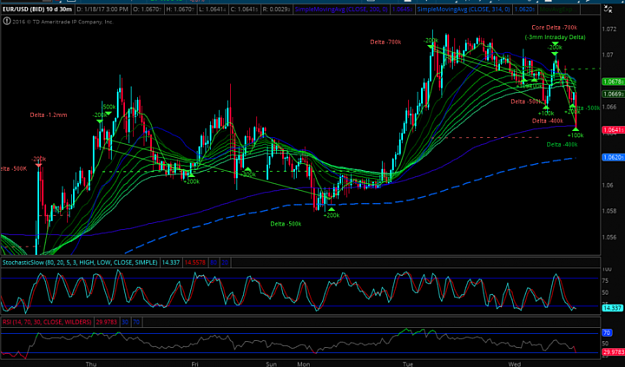This screenshot has width=625, height=367.
Task: Click the Thu label on the time axis
Action: click(x=91, y=364)
